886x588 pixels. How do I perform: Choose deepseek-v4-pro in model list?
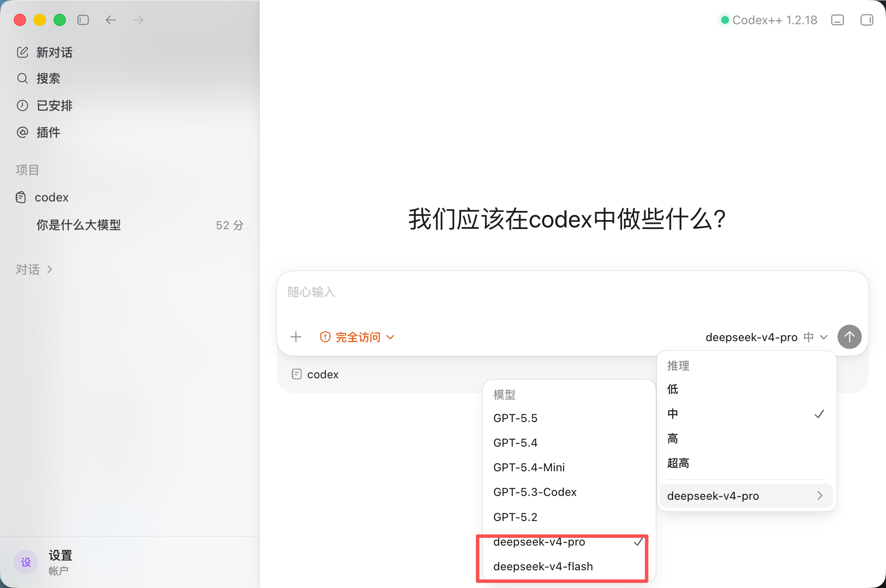tap(569, 542)
